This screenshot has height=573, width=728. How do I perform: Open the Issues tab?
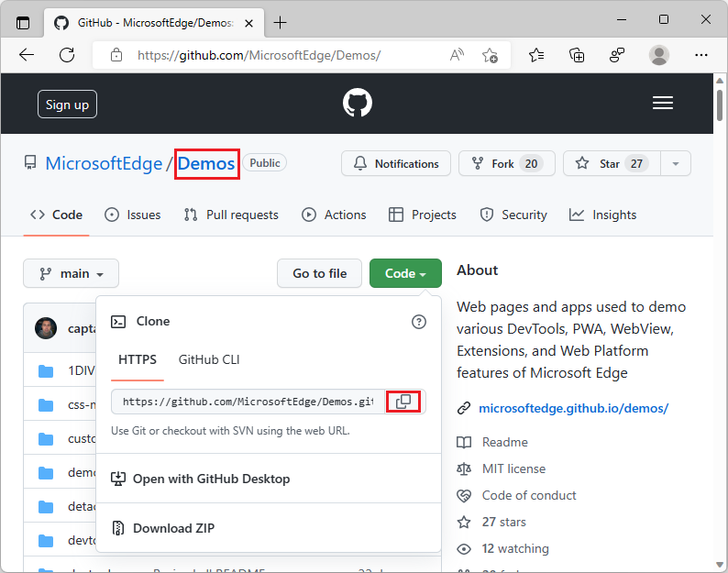point(133,215)
